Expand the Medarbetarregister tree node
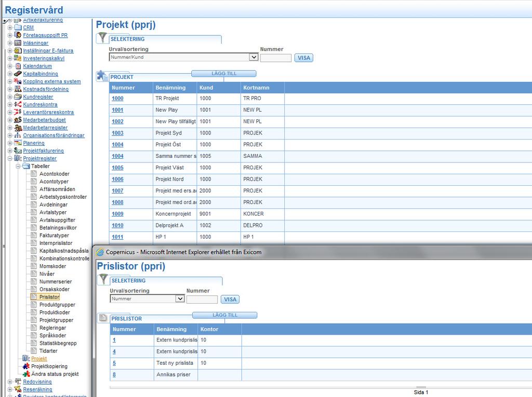The image size is (532, 397). (10, 128)
